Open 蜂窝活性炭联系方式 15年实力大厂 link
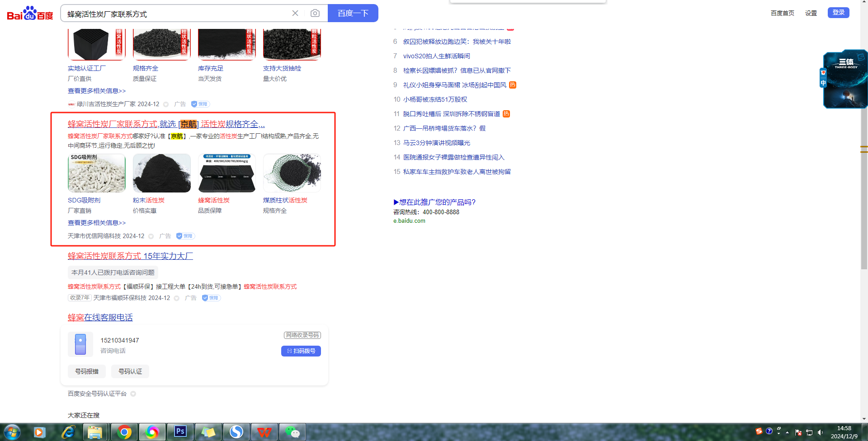 point(130,256)
